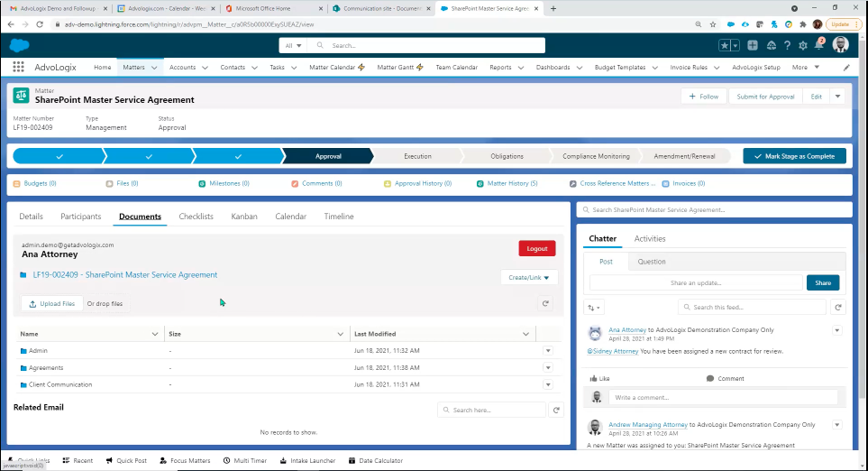
Task: Switch to the Activities tab
Action: pos(649,239)
